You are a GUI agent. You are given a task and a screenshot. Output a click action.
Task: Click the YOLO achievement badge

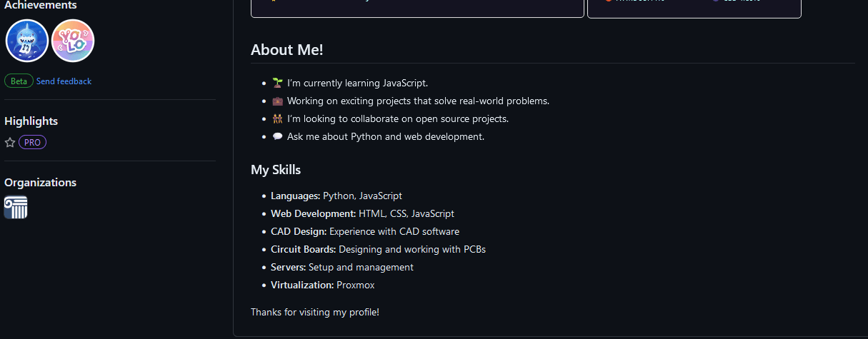coord(73,41)
